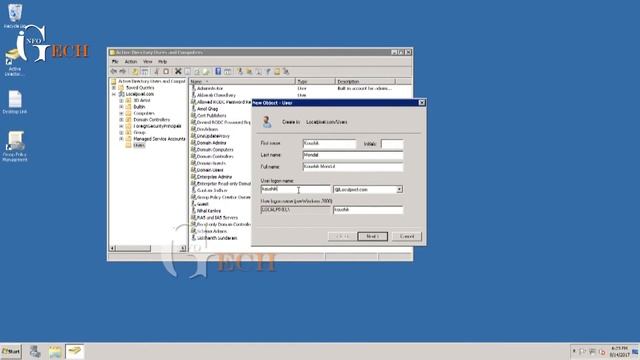Click the Up one level folder icon
Image resolution: width=640 pixels, height=360 pixels.
(x=135, y=71)
